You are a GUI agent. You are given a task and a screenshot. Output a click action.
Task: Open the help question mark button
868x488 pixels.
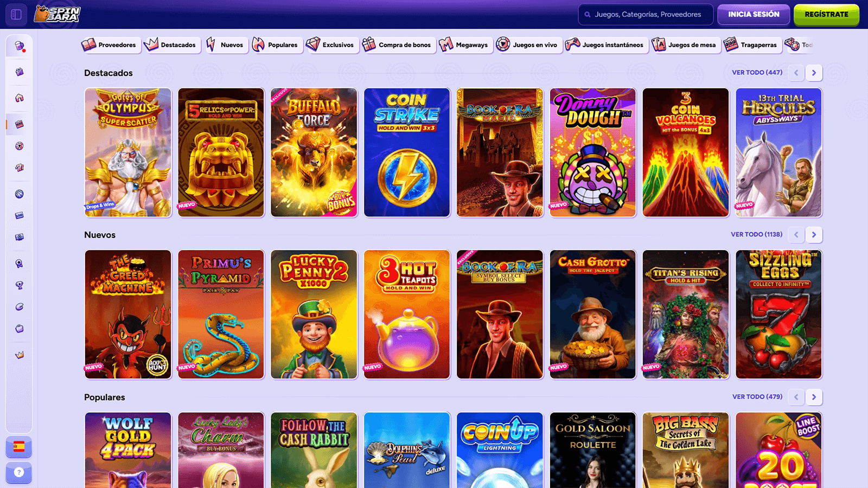tap(19, 472)
